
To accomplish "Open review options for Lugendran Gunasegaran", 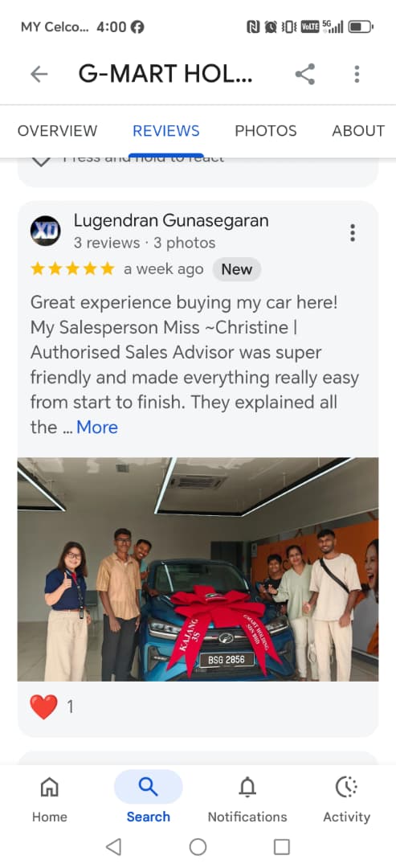I will coord(353,232).
